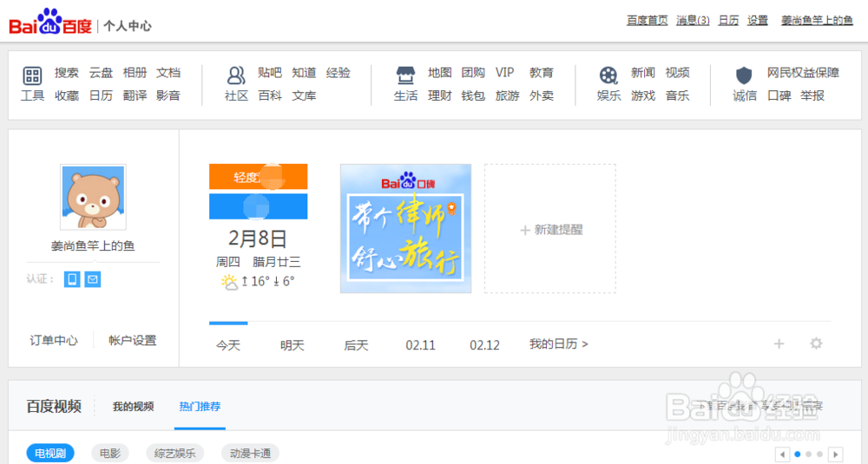Click the 新建提醒 new reminder box
This screenshot has width=868, height=464.
550,228
